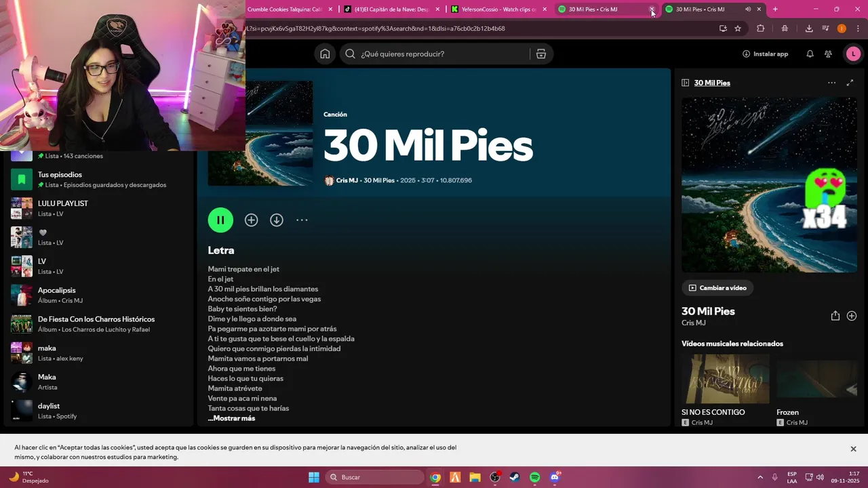Viewport: 868px width, 488px height.
Task: Open Chrome media controls icon
Action: click(825, 28)
